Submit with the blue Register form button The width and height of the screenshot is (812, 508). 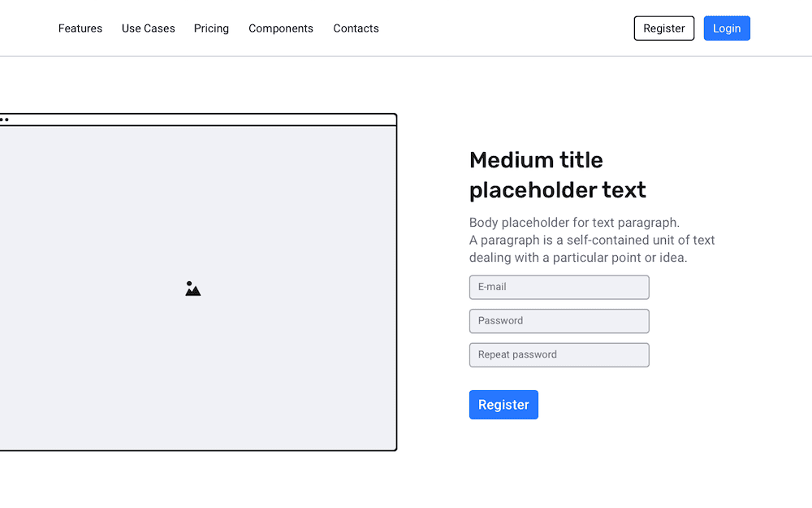point(503,405)
